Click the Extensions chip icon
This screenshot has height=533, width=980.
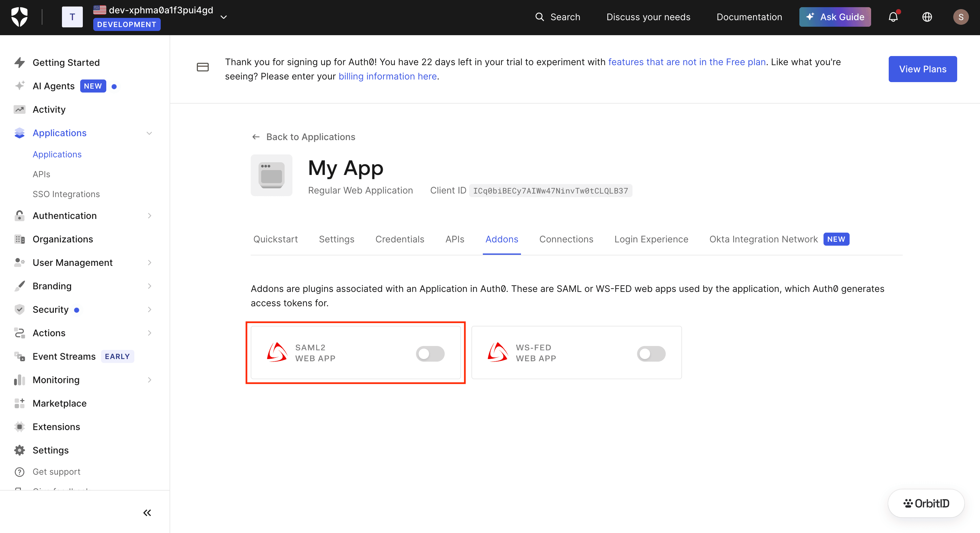click(x=20, y=427)
